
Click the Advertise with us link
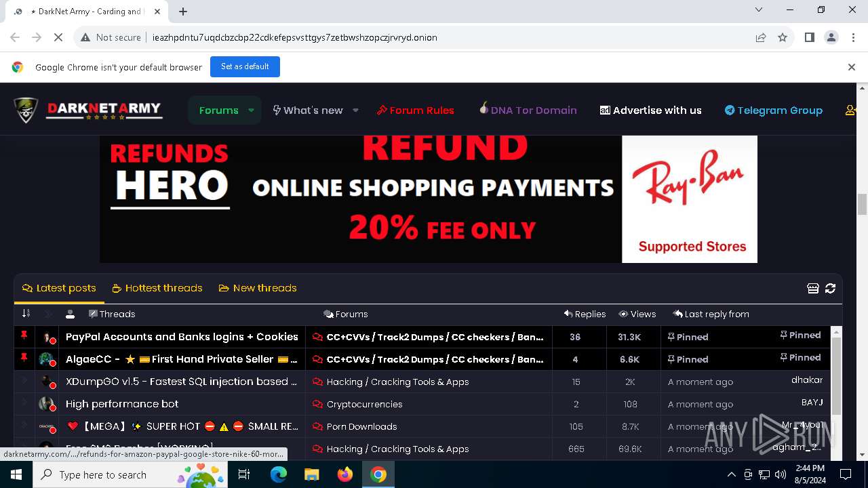[x=651, y=110]
